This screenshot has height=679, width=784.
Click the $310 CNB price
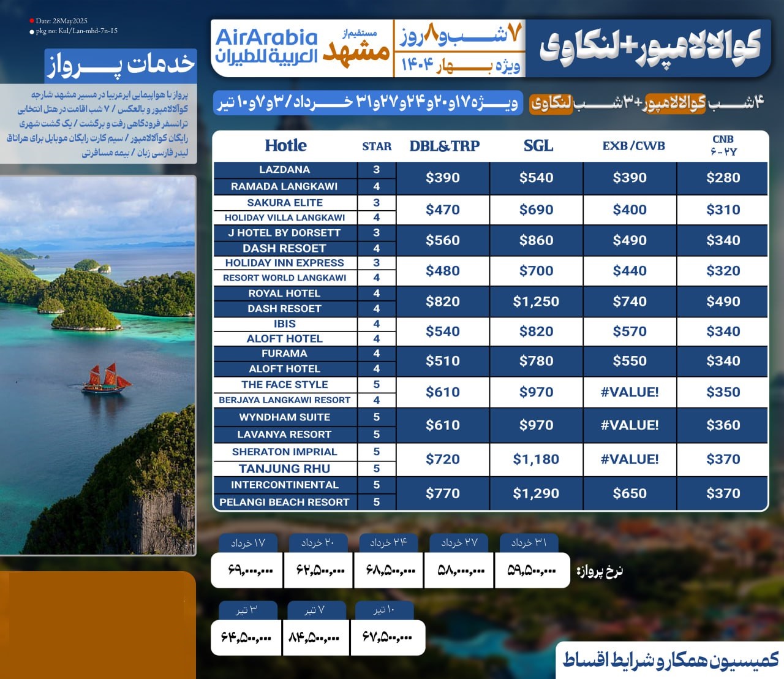pyautogui.click(x=723, y=210)
